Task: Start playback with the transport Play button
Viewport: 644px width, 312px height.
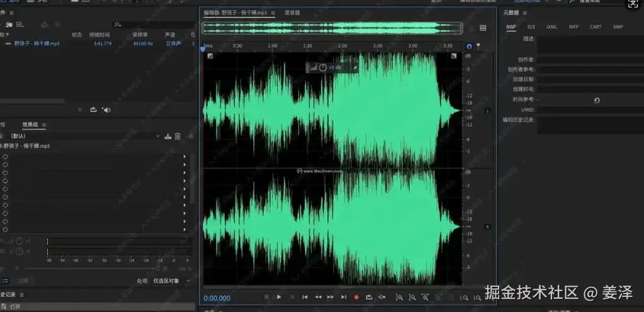Action: click(280, 298)
